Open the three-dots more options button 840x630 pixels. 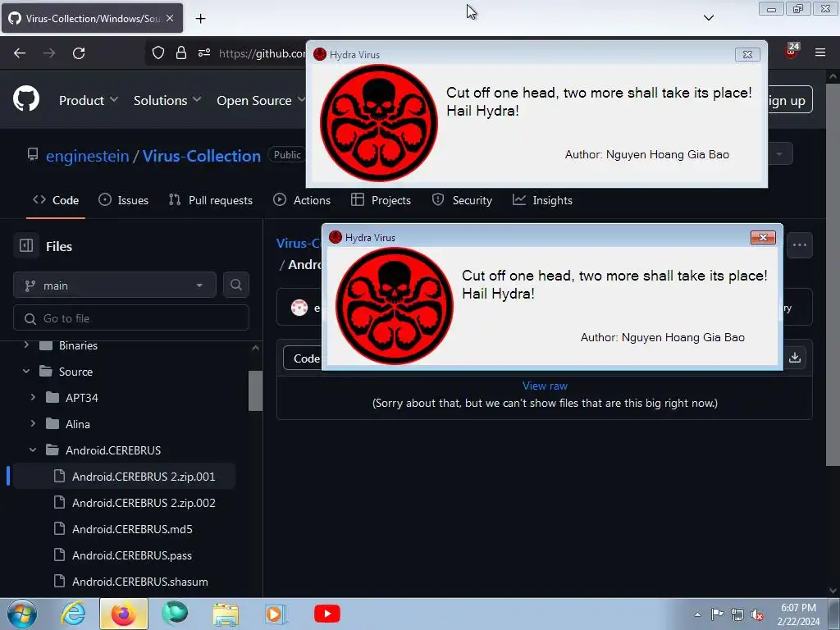tap(800, 244)
